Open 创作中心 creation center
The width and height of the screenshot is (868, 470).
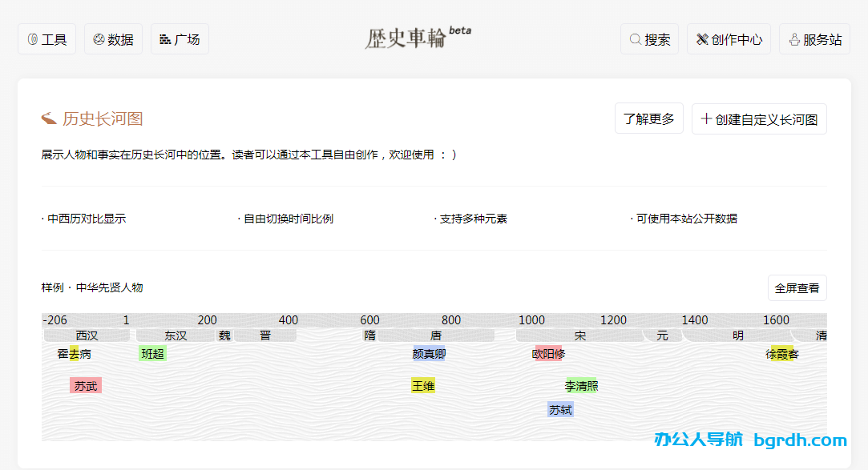coord(728,39)
